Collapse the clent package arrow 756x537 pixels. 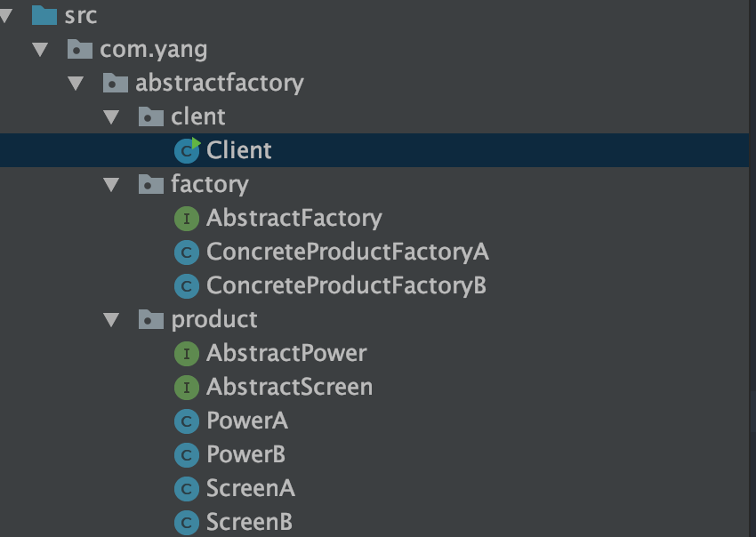(x=111, y=116)
